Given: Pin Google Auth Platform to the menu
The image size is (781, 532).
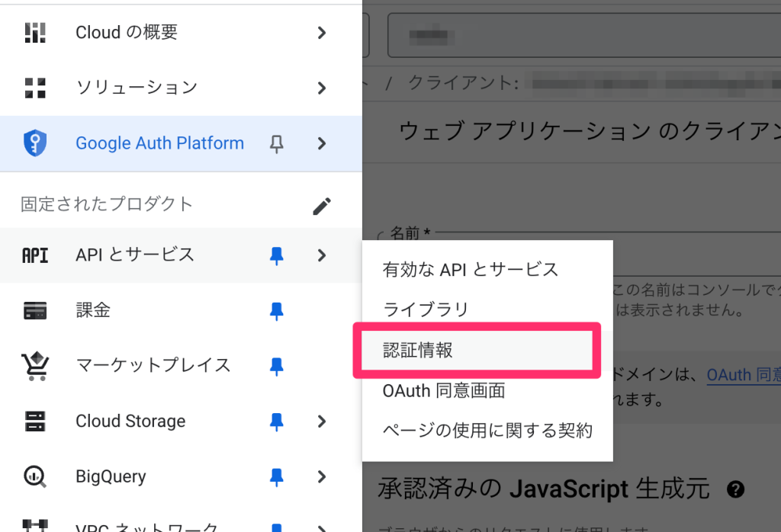Looking at the screenshot, I should coord(276,144).
